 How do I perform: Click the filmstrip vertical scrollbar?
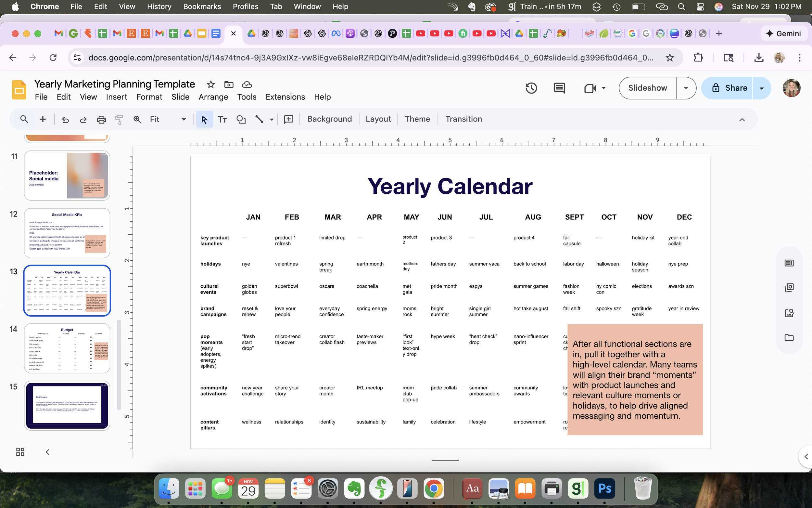point(119,365)
